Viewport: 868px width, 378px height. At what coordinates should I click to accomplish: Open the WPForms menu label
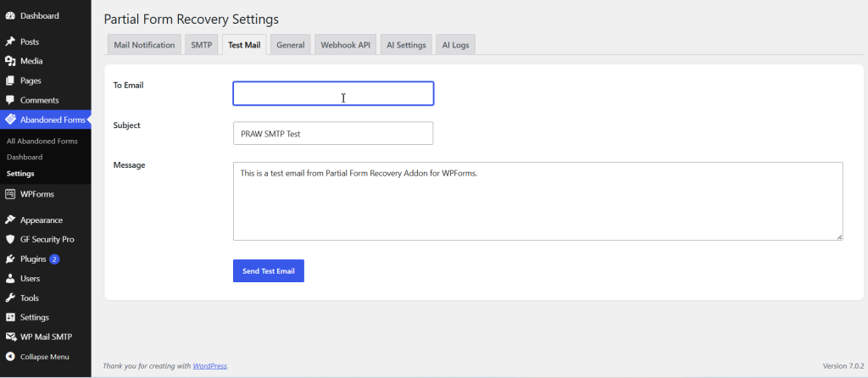[x=37, y=194]
